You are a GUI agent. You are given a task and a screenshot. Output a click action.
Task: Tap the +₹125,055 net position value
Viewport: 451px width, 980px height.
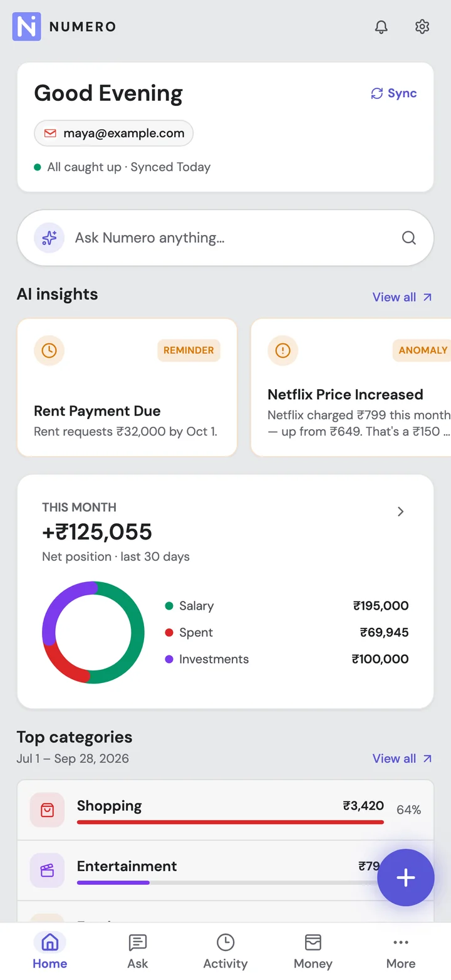pyautogui.click(x=97, y=532)
